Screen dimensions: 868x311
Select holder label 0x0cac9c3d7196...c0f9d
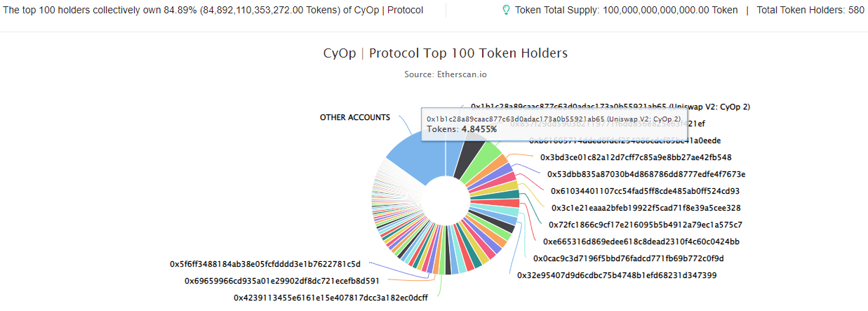[628, 258]
